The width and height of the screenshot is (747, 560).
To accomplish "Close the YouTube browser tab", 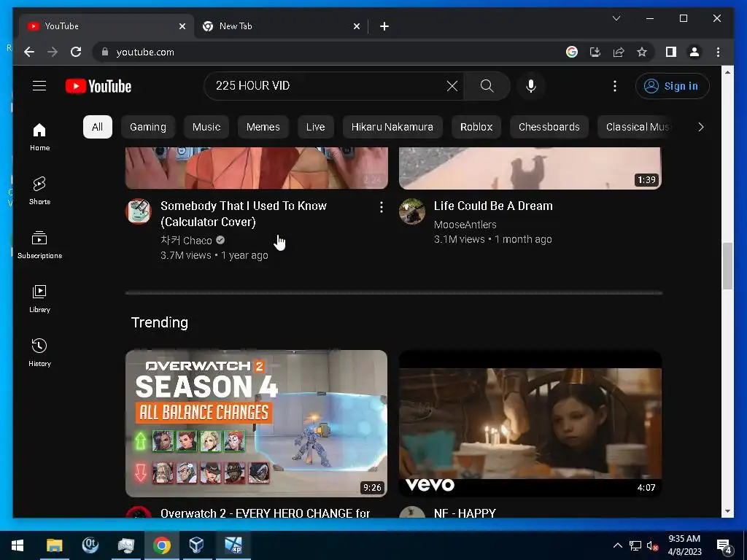I will click(182, 26).
